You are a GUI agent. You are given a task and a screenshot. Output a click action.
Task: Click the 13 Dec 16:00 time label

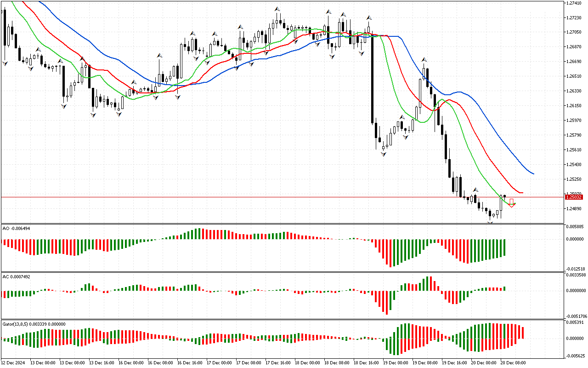(102, 363)
